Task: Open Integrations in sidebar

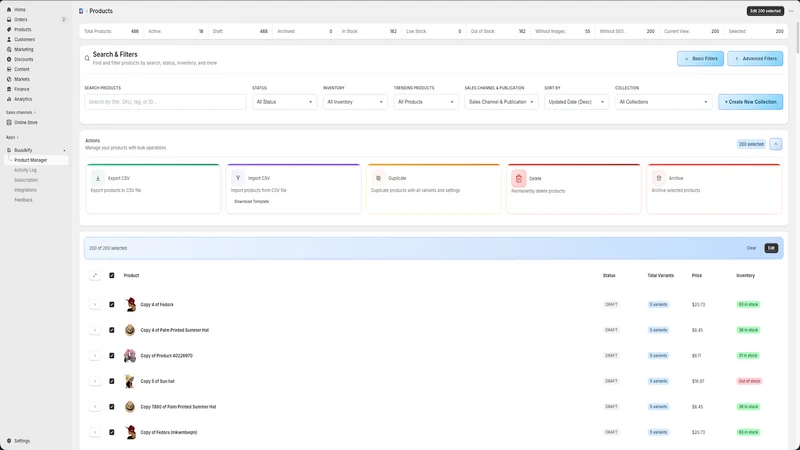Action: pos(26,190)
